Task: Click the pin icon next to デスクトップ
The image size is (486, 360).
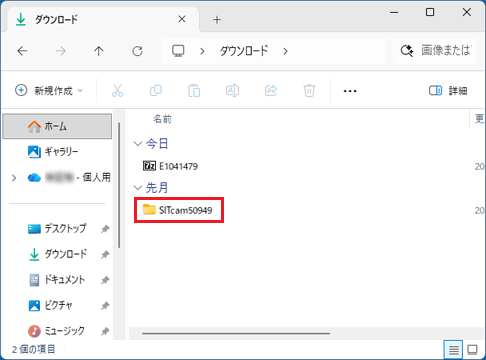Action: [x=105, y=229]
